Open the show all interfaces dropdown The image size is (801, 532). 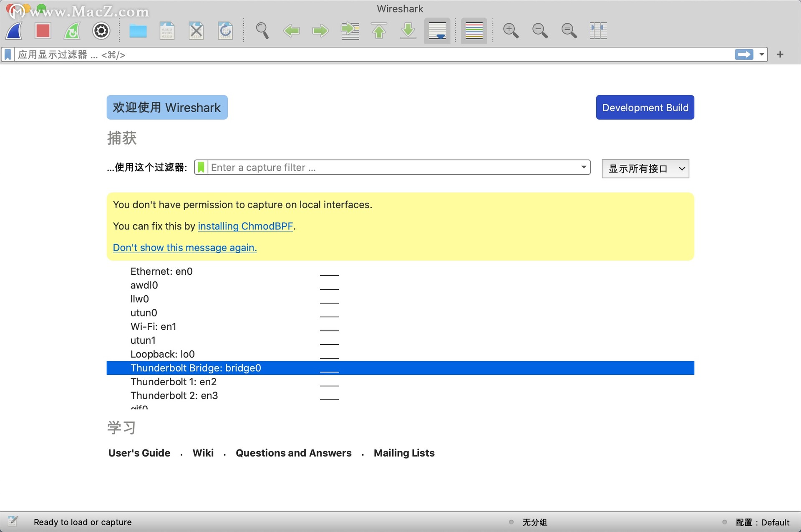(645, 169)
